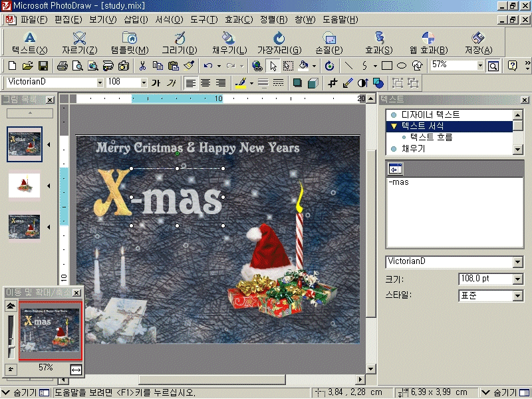Screen dimensions: 532x399
Task: Open the 크기 108.0 pt size dropdown
Action: [518, 279]
